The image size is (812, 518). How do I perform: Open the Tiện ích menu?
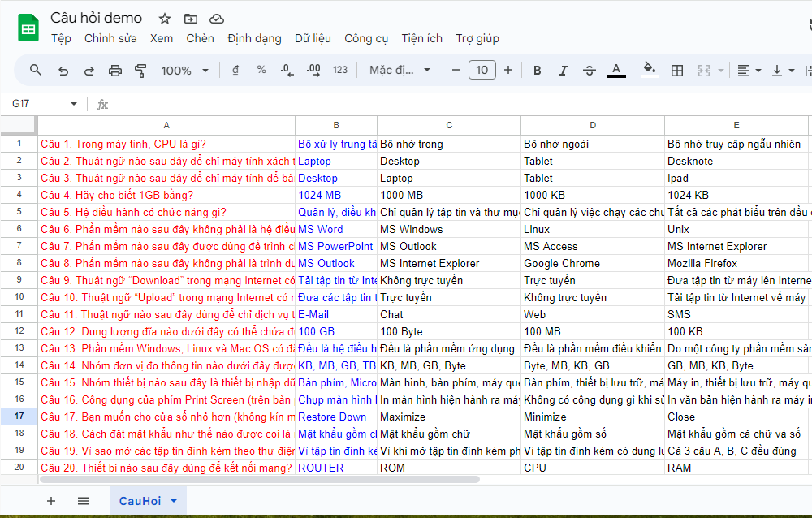coord(421,39)
